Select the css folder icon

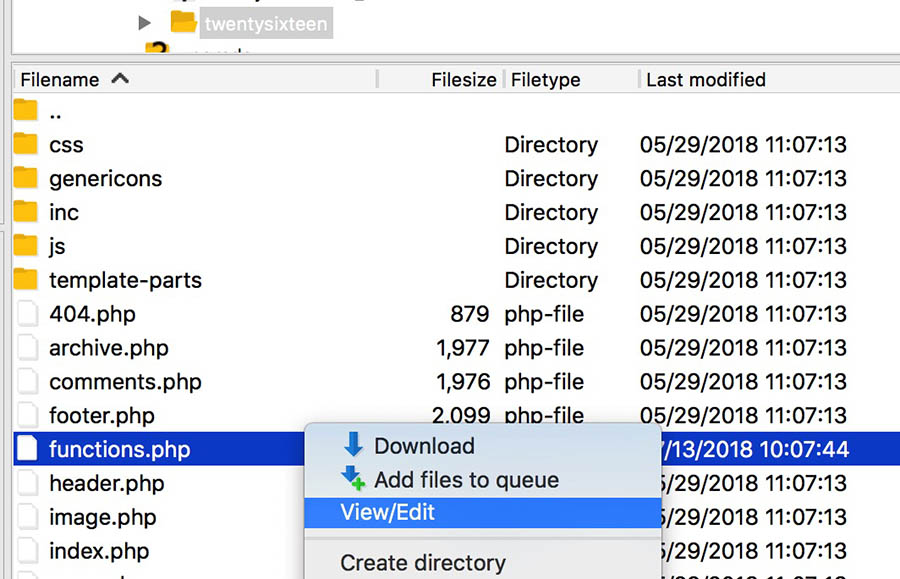coord(26,145)
